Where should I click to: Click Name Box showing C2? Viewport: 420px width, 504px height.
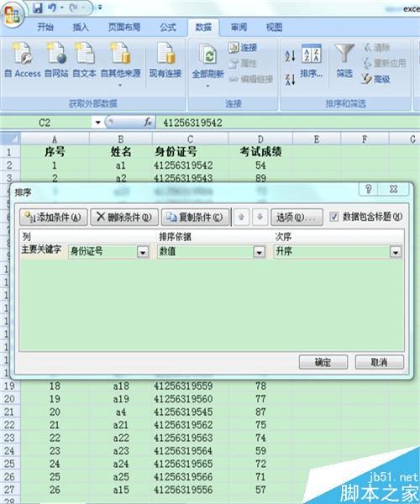click(x=46, y=123)
